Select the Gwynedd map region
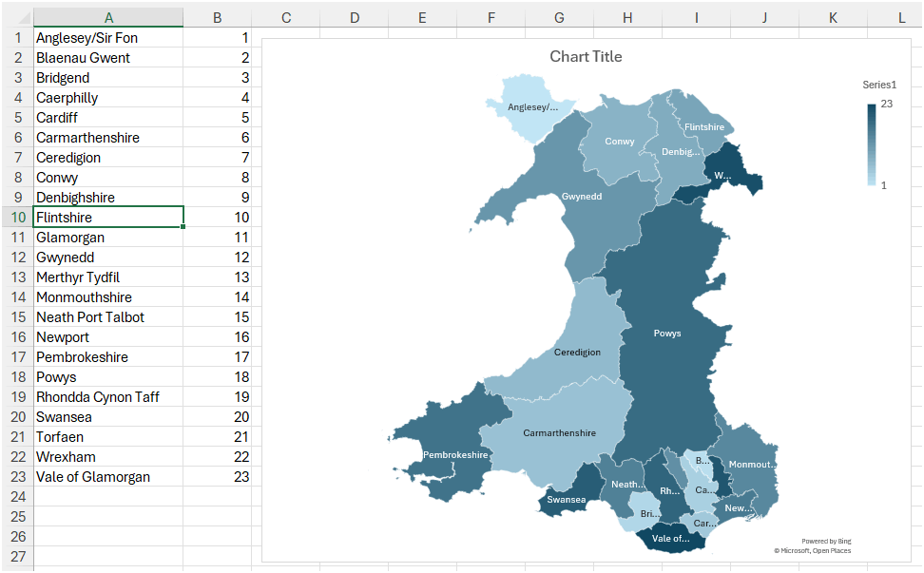924x573 pixels. [x=581, y=197]
